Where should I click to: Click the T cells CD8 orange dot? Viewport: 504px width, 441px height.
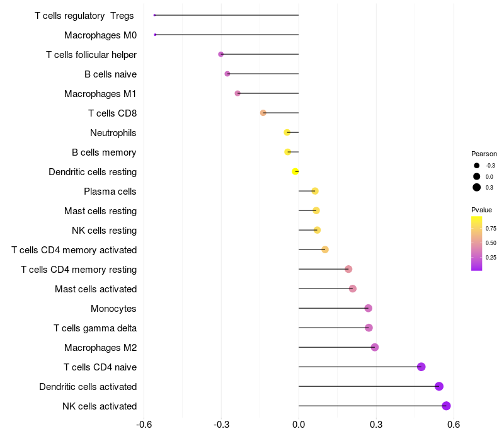(263, 113)
